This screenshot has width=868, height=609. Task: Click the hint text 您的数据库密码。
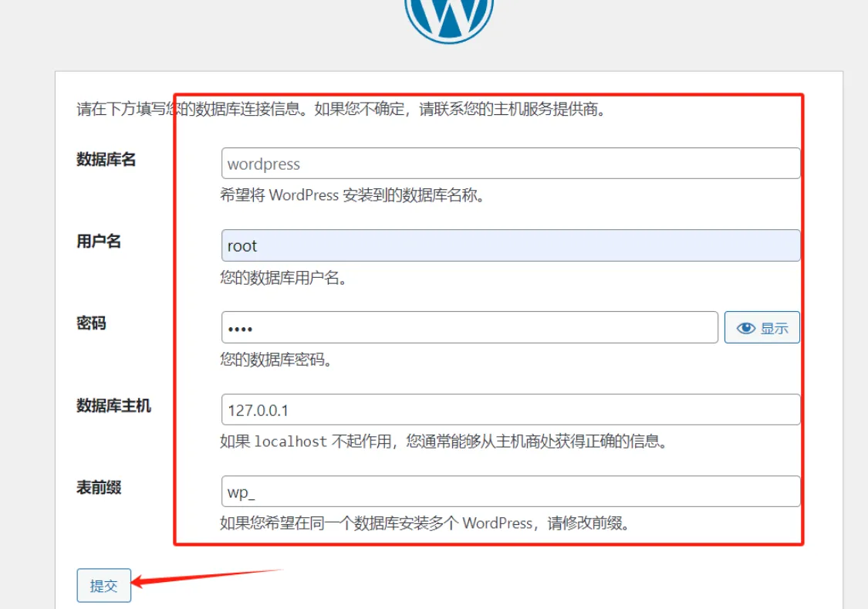pos(276,360)
